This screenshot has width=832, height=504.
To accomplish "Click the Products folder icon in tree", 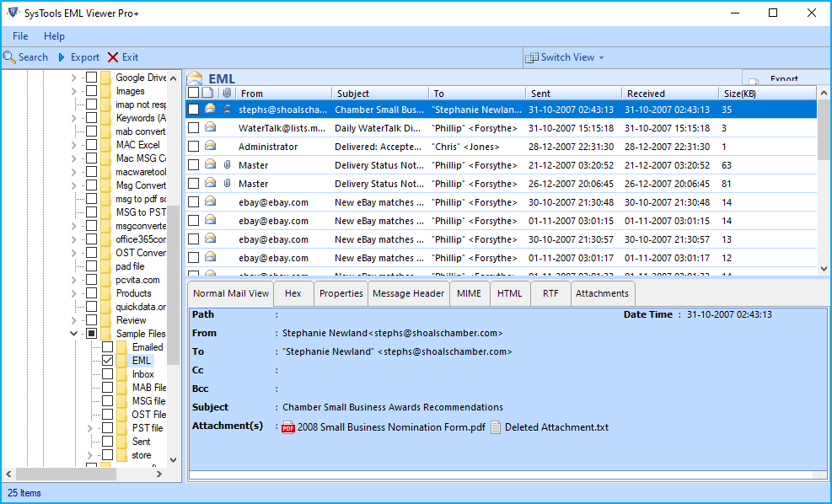I will tap(105, 293).
